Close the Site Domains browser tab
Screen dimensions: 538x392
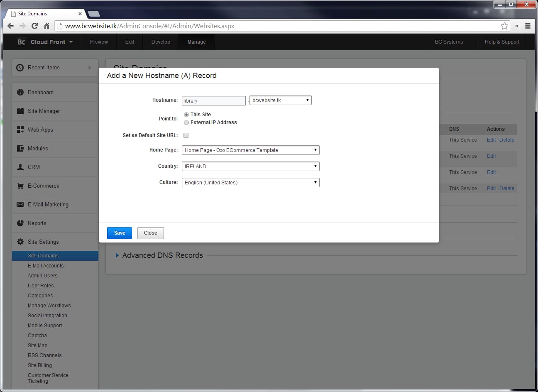click(x=80, y=14)
